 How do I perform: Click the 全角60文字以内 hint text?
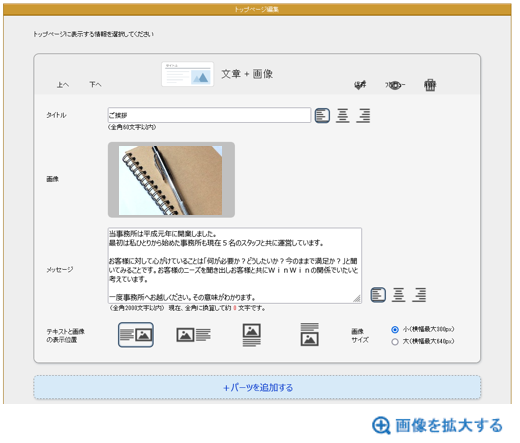pyautogui.click(x=132, y=127)
